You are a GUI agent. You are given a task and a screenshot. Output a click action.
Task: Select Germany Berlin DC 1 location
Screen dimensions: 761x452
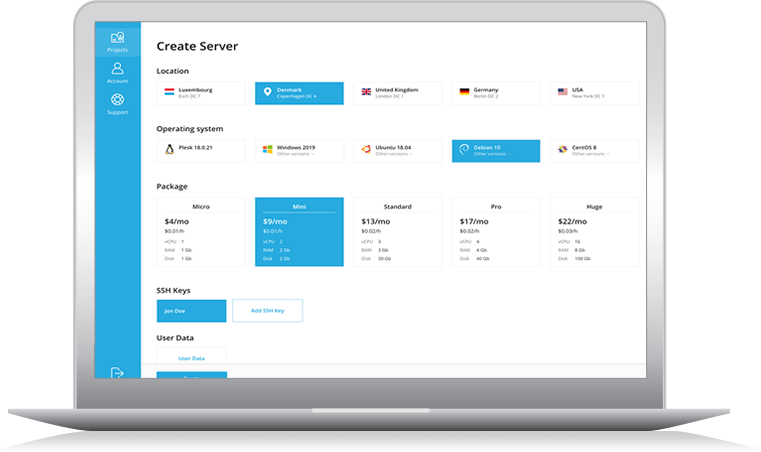(x=496, y=93)
